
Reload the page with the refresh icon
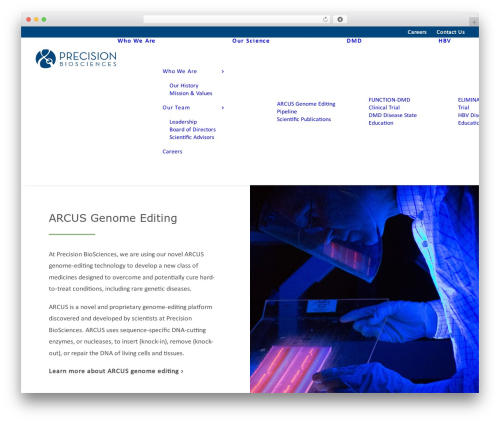pyautogui.click(x=325, y=19)
